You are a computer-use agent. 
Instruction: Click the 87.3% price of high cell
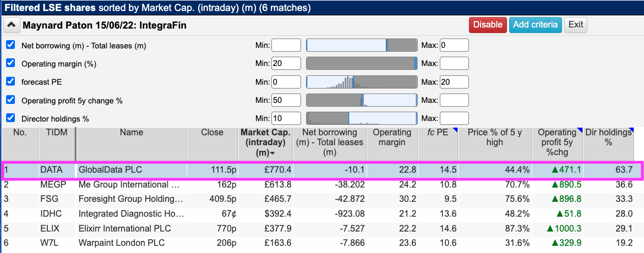point(494,228)
